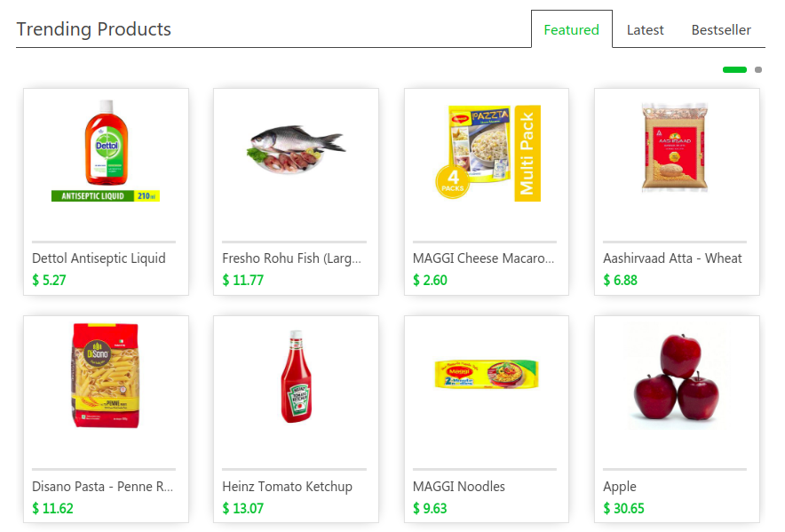Select the MAGGI Pazzta multi pack image
The width and height of the screenshot is (785, 532).
point(488,152)
